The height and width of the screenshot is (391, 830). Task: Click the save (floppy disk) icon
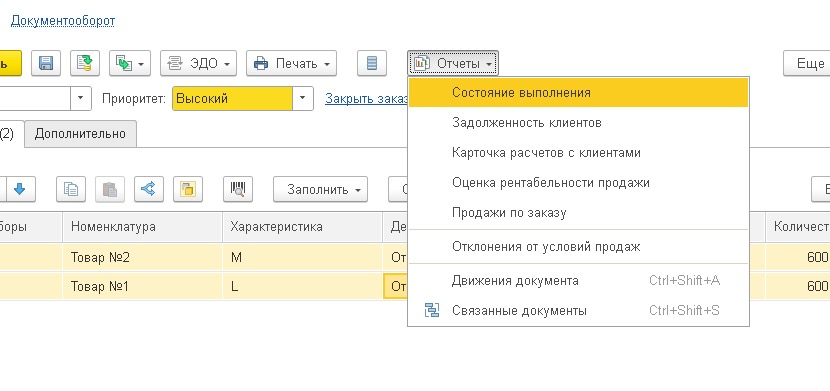click(x=46, y=63)
